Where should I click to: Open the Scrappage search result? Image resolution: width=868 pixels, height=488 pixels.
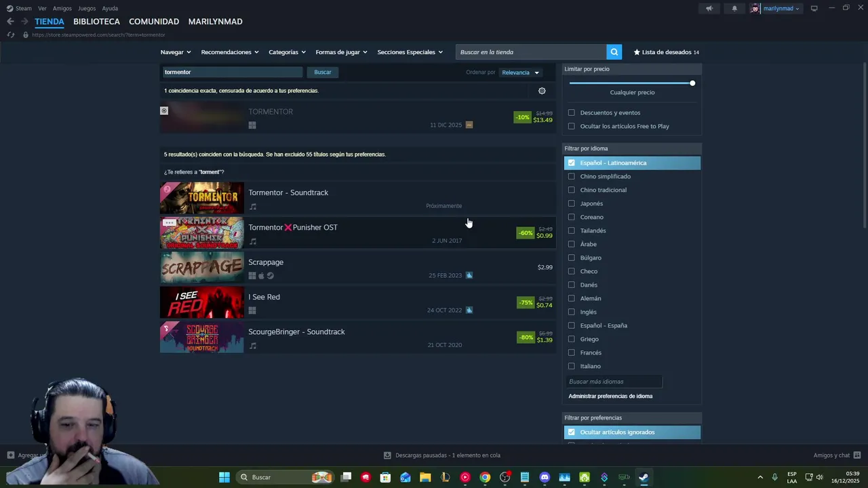tap(358, 267)
